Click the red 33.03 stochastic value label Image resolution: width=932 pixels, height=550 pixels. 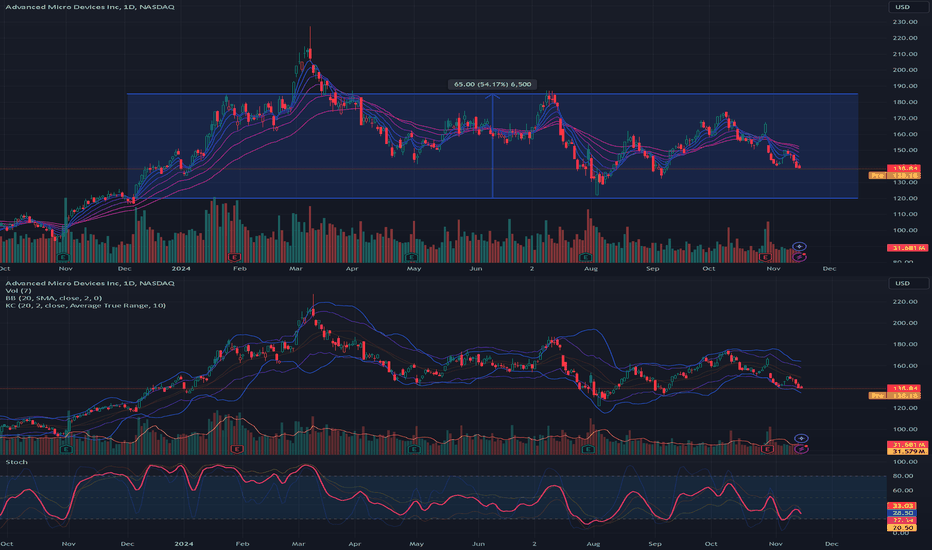(x=903, y=506)
